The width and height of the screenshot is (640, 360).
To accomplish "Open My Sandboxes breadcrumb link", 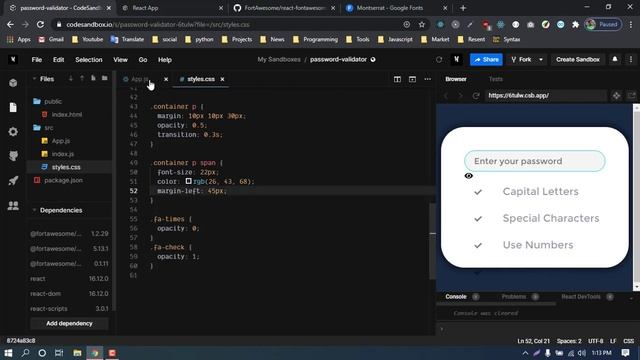I will [279, 60].
